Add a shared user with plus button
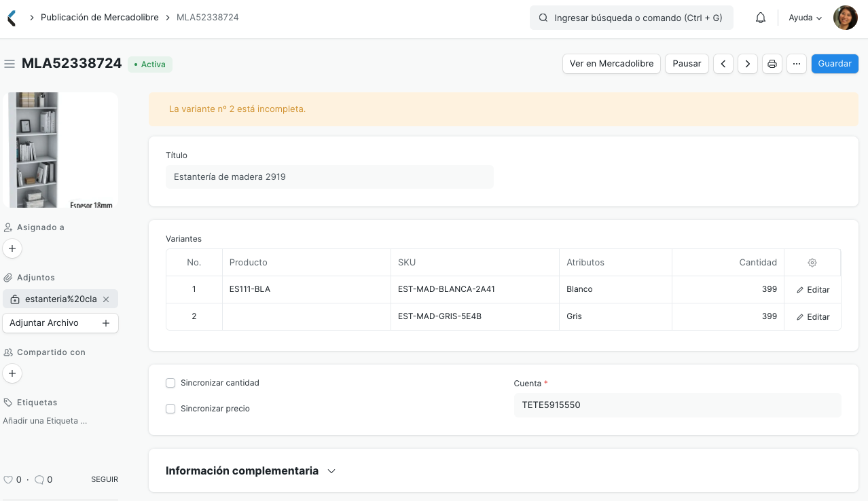 point(12,373)
